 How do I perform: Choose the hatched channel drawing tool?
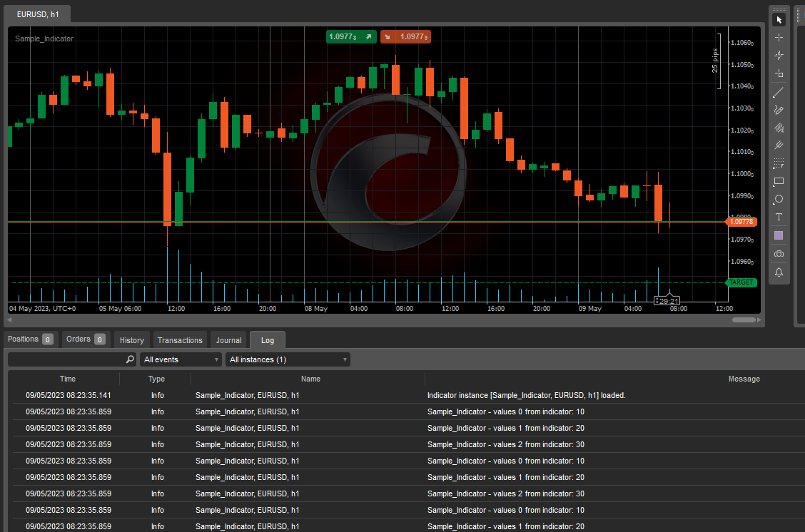(779, 128)
